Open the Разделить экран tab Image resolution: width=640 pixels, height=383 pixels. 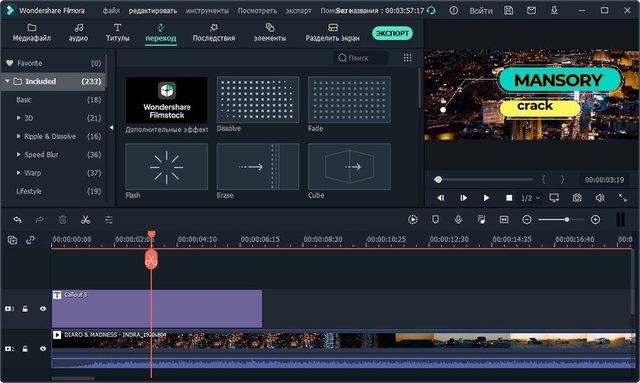pyautogui.click(x=333, y=33)
